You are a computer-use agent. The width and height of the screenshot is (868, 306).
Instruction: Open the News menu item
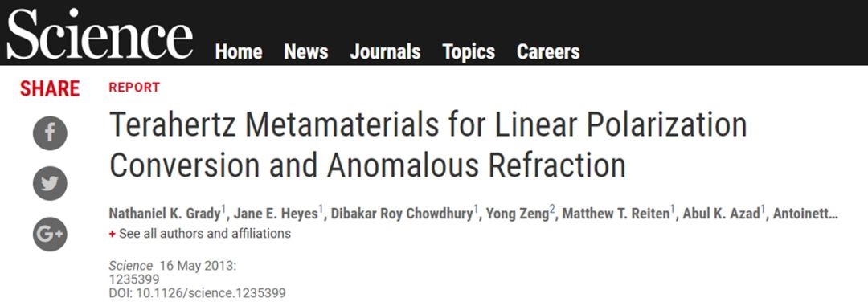click(x=306, y=52)
